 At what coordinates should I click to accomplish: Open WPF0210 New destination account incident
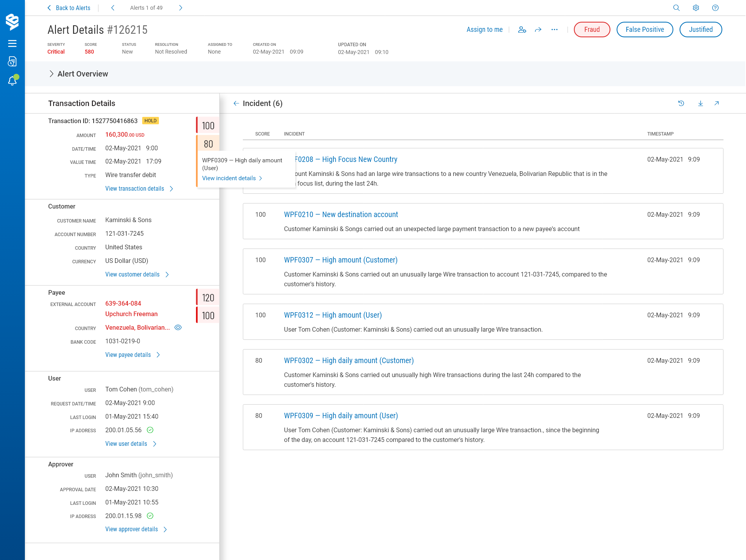[341, 214]
